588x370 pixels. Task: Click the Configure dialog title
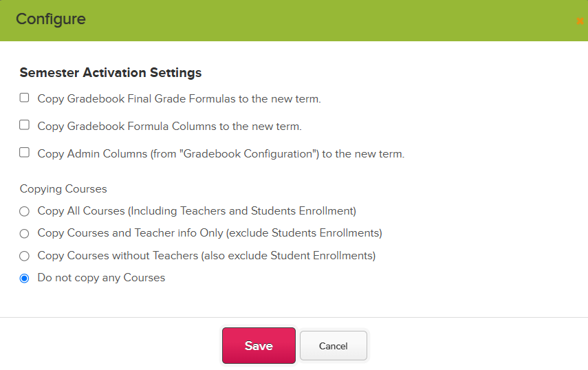point(51,19)
